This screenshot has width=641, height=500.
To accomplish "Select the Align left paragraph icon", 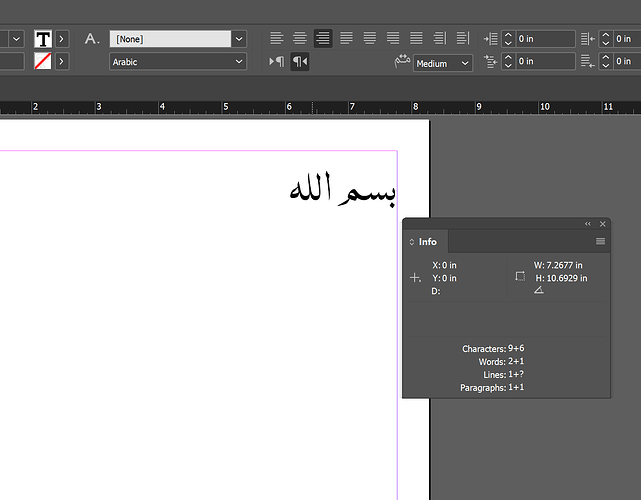I will pos(277,38).
